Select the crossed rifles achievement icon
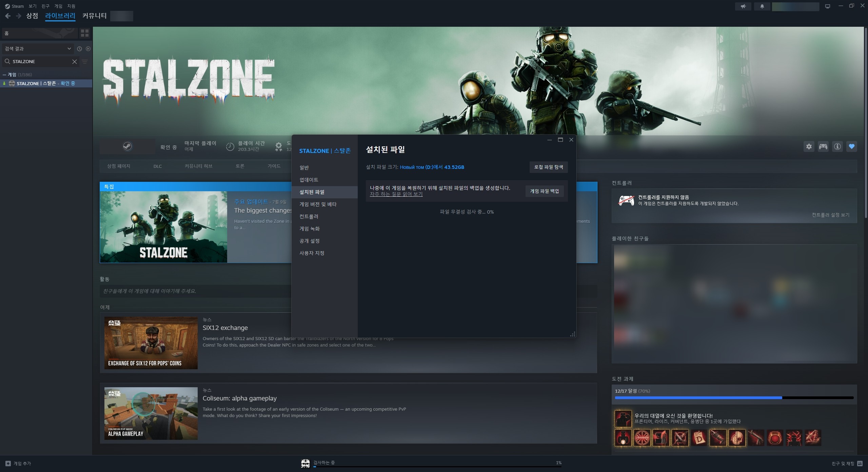Viewport: 868px width, 472px height. (x=680, y=438)
